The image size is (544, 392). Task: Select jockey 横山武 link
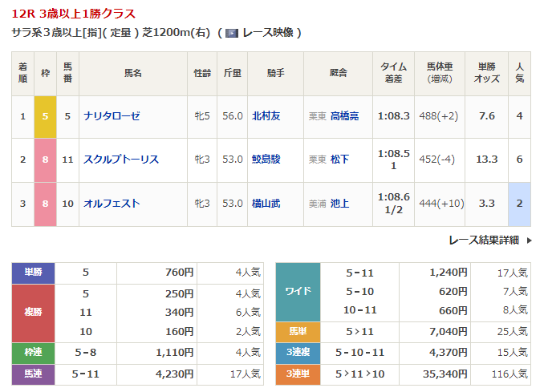(266, 203)
